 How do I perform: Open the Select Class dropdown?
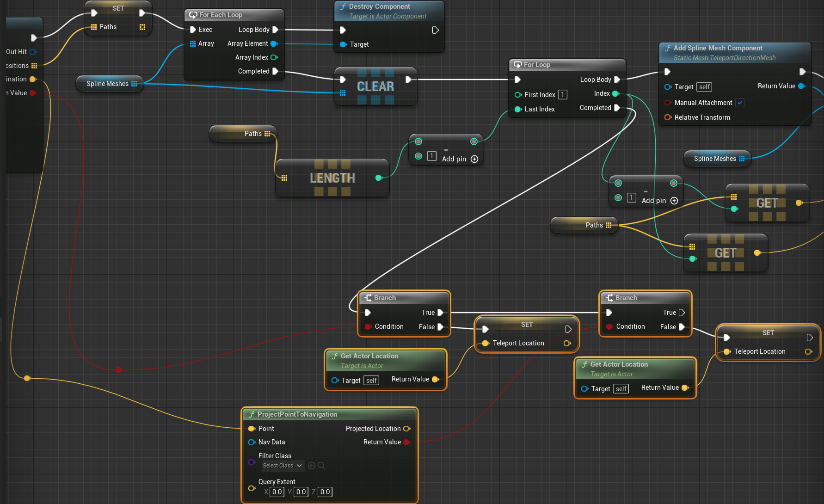[283, 466]
